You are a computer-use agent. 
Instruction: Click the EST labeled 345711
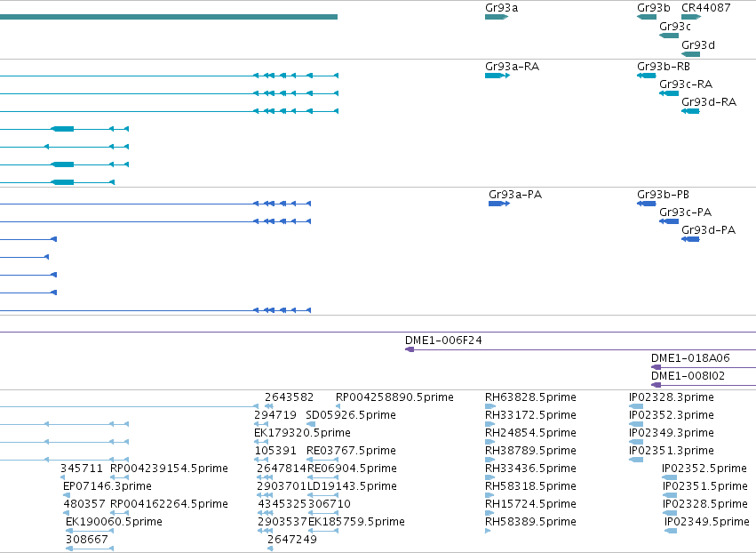(82, 468)
